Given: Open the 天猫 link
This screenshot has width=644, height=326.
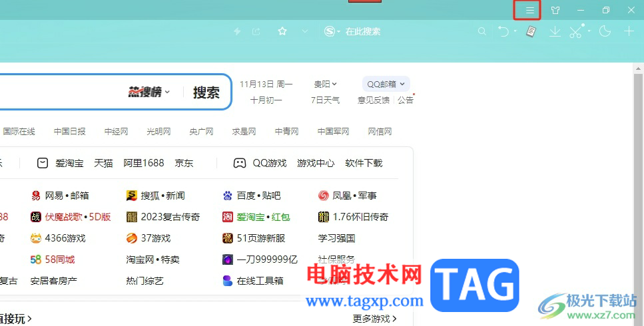Looking at the screenshot, I should 103,163.
